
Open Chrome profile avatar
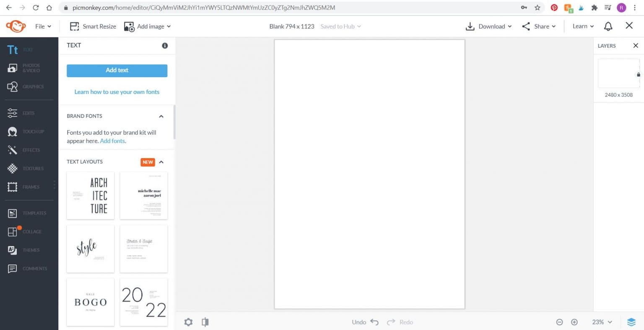coord(621,8)
